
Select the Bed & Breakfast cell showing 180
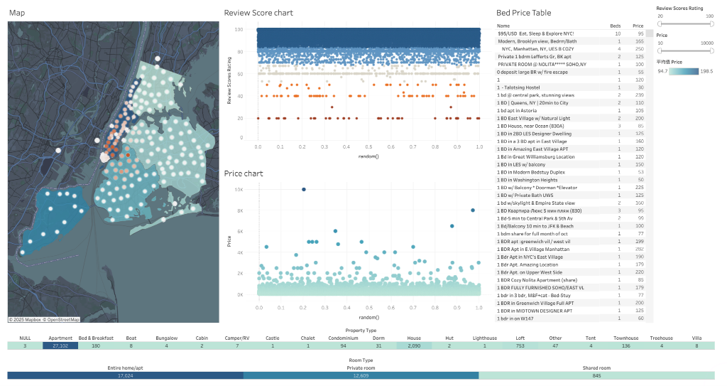96,346
